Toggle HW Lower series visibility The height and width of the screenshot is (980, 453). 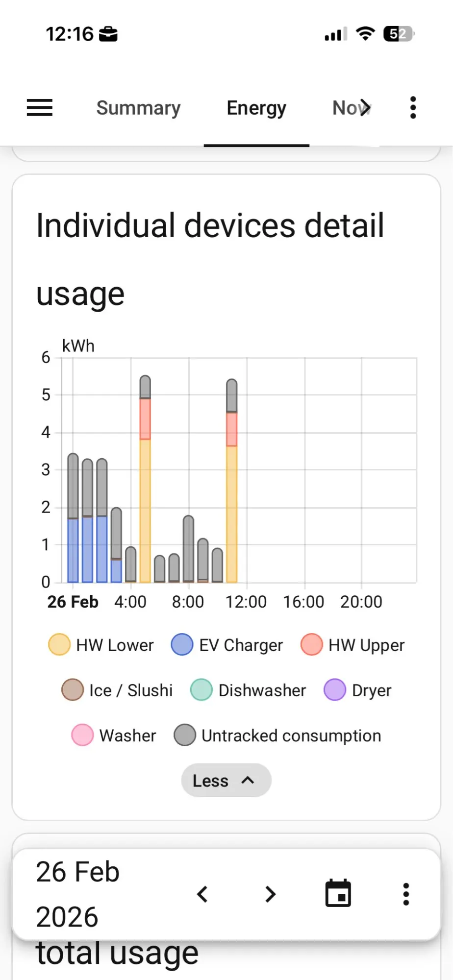pyautogui.click(x=101, y=645)
